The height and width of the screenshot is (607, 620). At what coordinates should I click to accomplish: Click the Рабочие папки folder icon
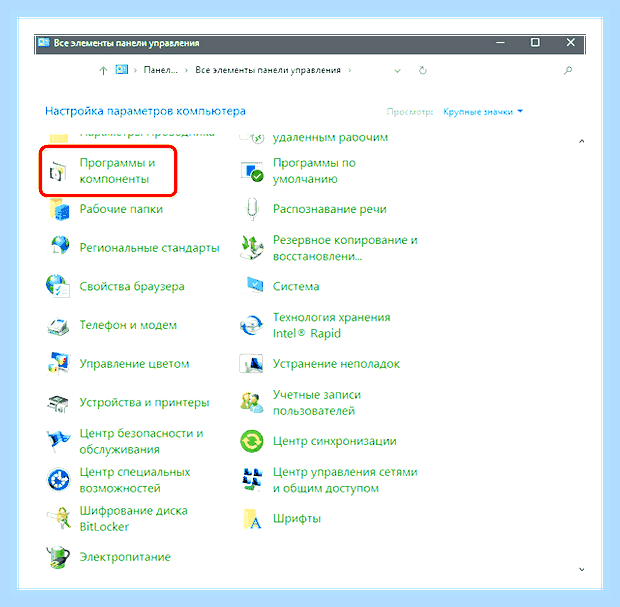(x=59, y=209)
